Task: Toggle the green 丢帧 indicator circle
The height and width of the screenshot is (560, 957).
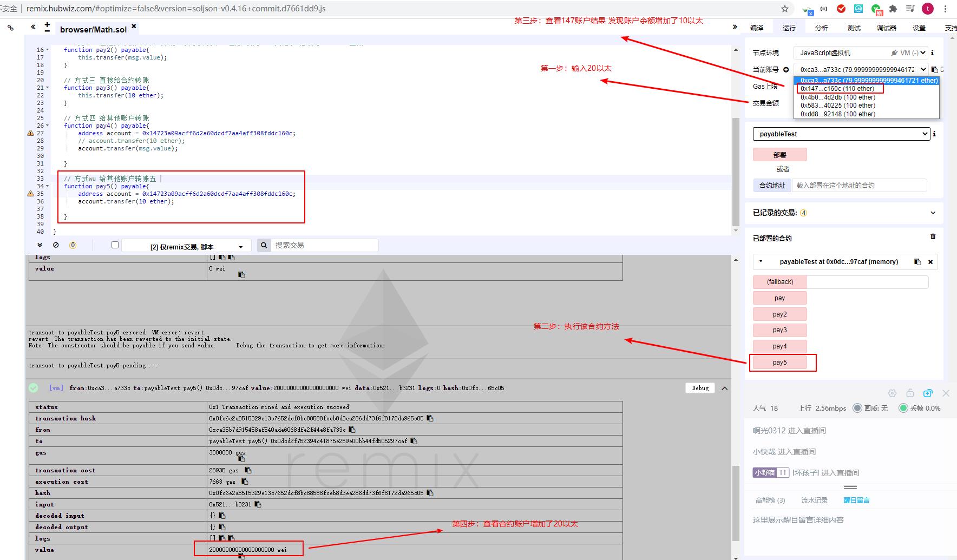Action: pos(903,408)
